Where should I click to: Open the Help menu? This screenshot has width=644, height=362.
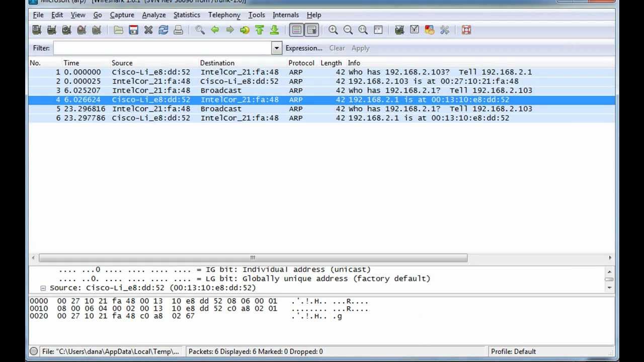tap(314, 15)
